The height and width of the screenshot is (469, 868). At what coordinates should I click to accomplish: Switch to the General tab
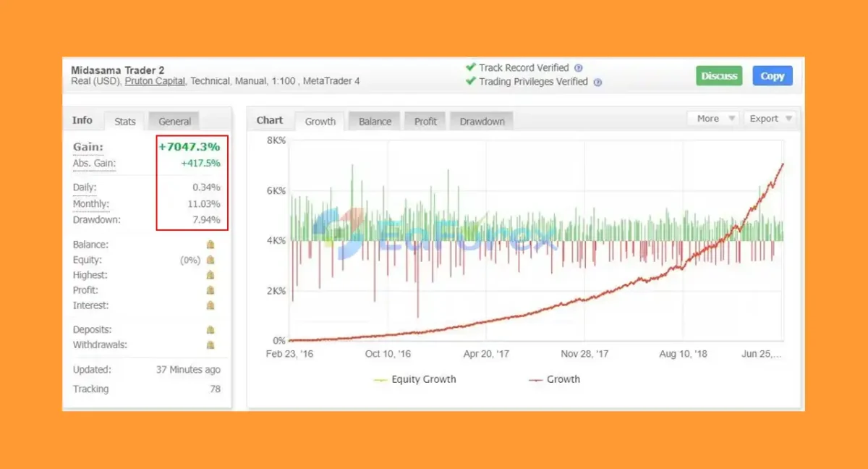click(x=174, y=121)
